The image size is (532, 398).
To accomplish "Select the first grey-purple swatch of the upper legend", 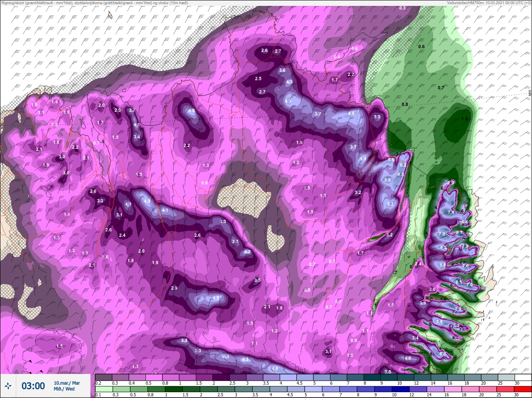I will tap(103, 377).
